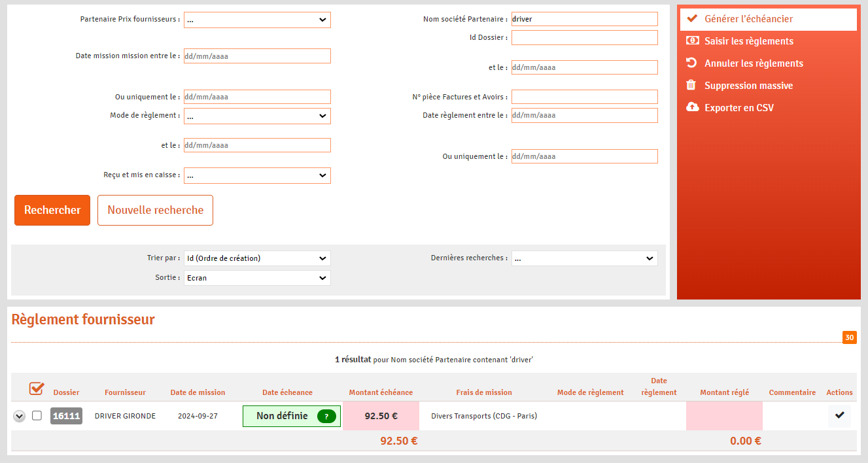868x463 pixels.
Task: Open the Dernières recherches dropdown
Action: [x=584, y=258]
